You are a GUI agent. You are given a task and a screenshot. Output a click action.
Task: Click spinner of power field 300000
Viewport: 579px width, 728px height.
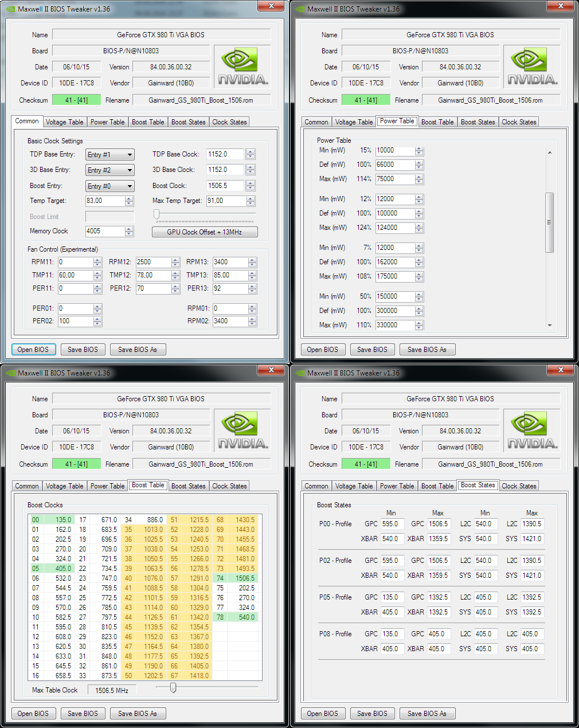click(x=419, y=311)
